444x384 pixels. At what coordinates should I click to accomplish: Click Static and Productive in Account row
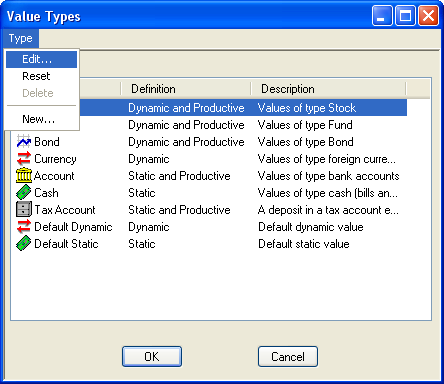tap(179, 176)
